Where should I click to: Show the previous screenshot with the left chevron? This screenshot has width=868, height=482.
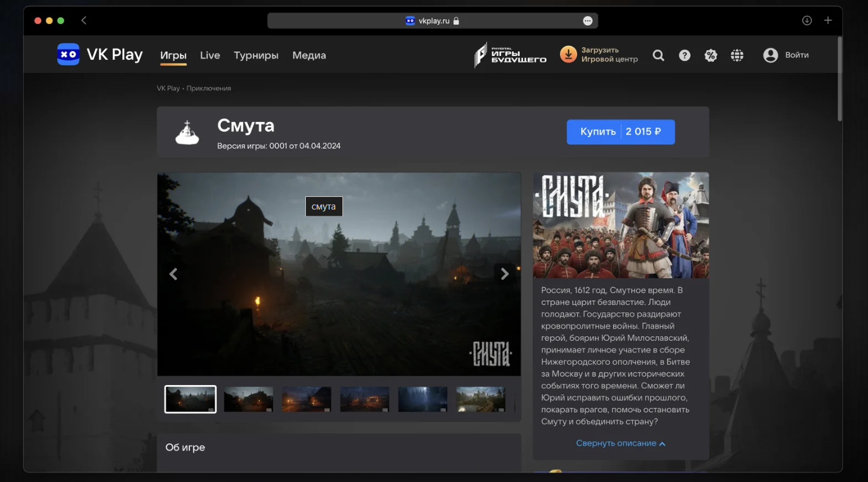click(173, 274)
